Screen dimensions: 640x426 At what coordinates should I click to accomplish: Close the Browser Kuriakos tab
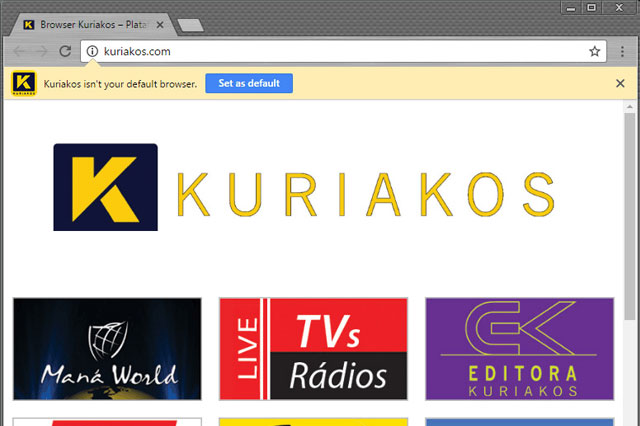click(160, 25)
